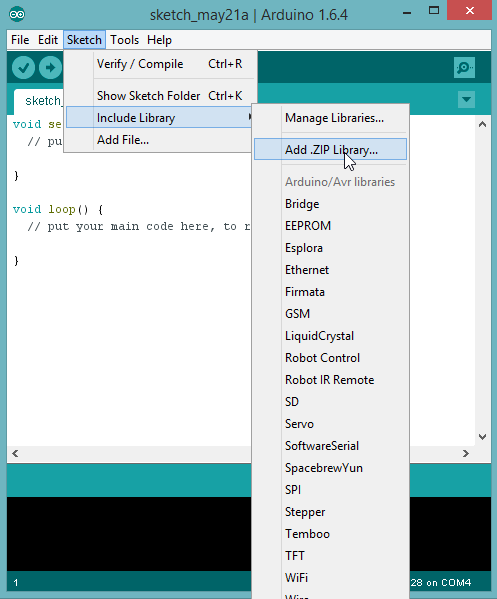
Task: Open the File menu
Action: (20, 40)
